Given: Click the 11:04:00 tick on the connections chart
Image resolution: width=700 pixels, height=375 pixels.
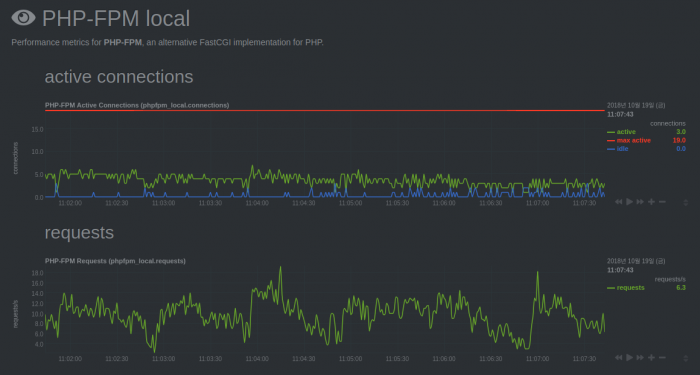Looking at the screenshot, I should (257, 203).
